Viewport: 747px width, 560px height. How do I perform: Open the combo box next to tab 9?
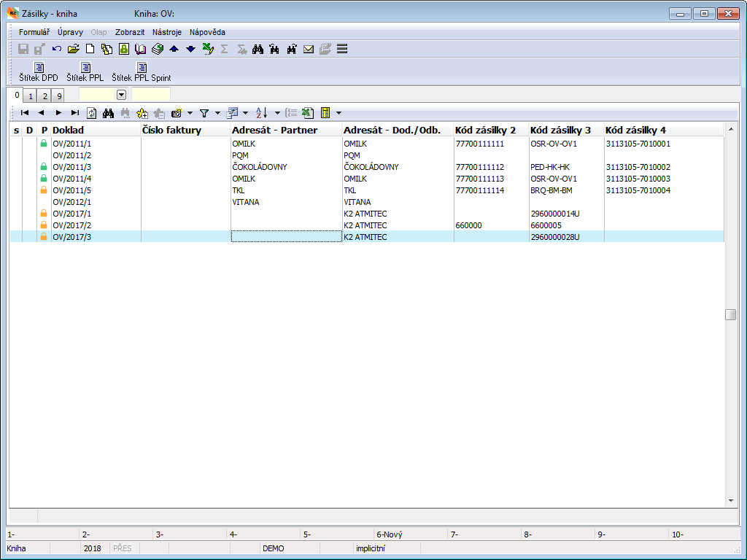[121, 95]
